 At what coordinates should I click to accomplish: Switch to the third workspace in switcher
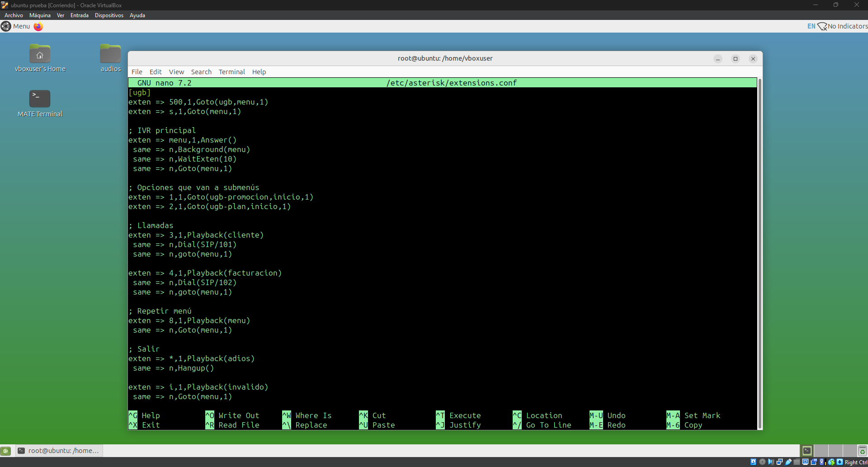point(835,451)
